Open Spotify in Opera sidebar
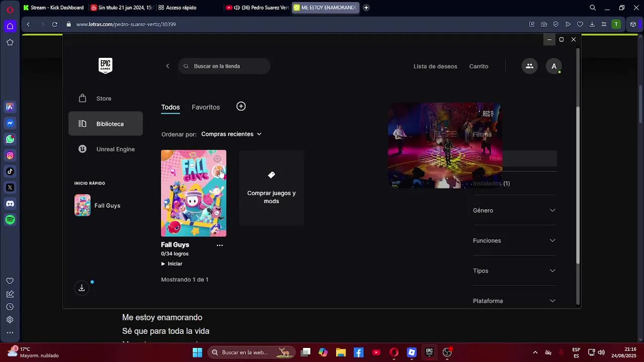This screenshot has height=362, width=644. [x=10, y=220]
